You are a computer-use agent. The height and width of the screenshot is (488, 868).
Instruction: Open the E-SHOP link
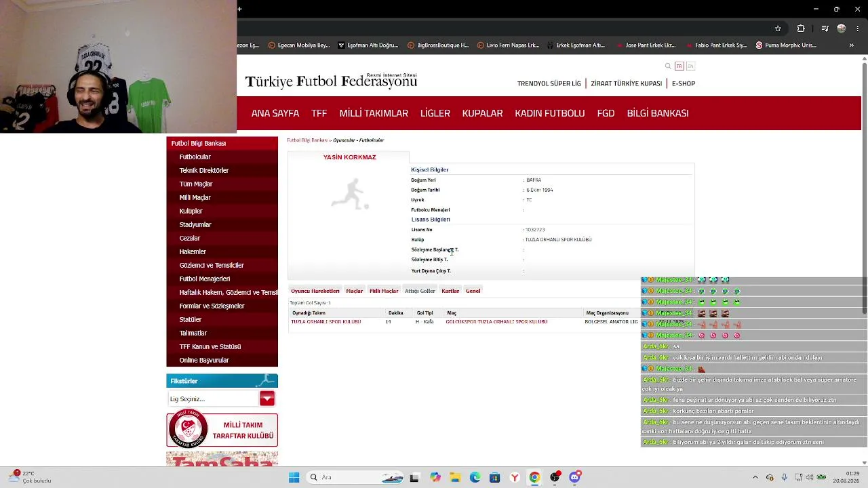[x=684, y=83]
